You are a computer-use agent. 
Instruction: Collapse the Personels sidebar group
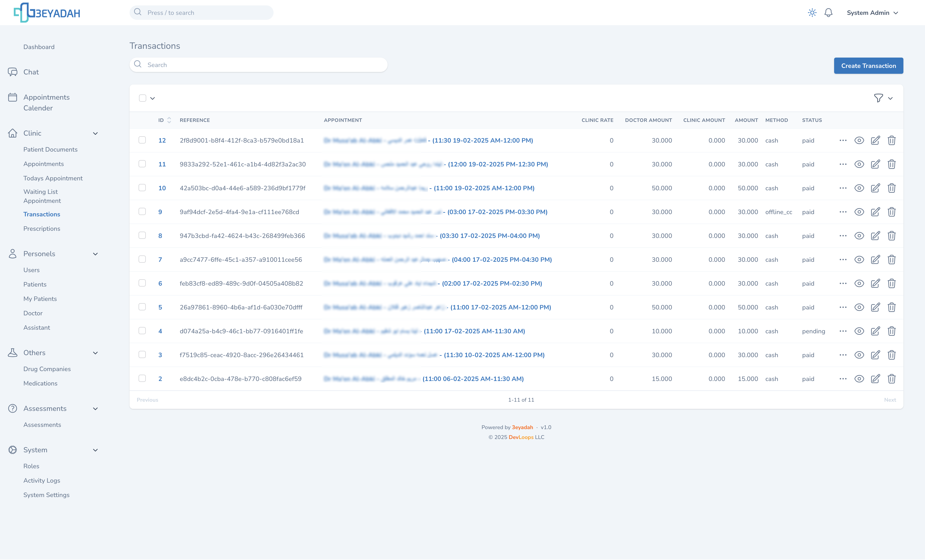pyautogui.click(x=95, y=254)
